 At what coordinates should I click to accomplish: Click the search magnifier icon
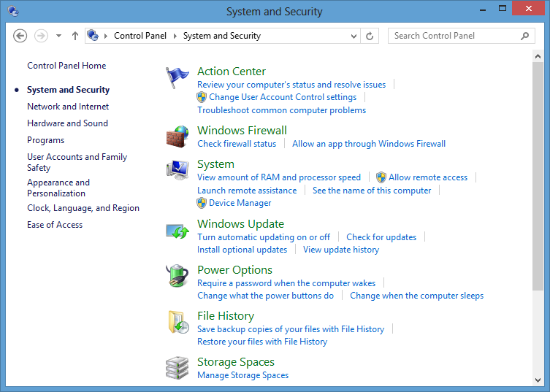click(524, 36)
